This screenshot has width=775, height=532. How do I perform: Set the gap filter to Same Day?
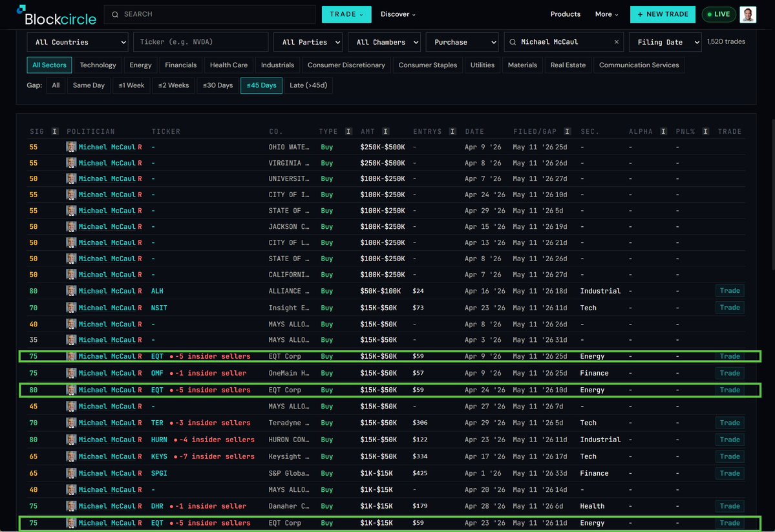pyautogui.click(x=89, y=85)
